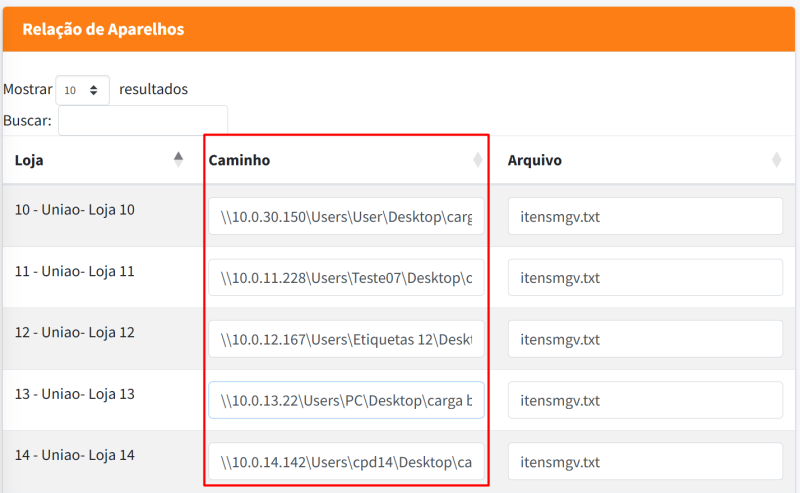Image resolution: width=800 pixels, height=493 pixels.
Task: Focus the Arquivo file field for Loja 13
Action: (x=645, y=400)
